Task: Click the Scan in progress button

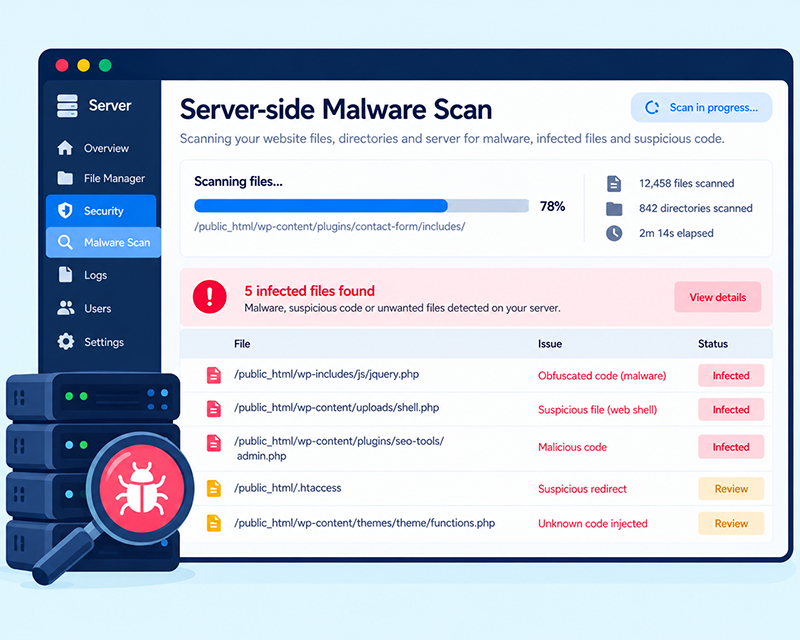Action: 702,107
